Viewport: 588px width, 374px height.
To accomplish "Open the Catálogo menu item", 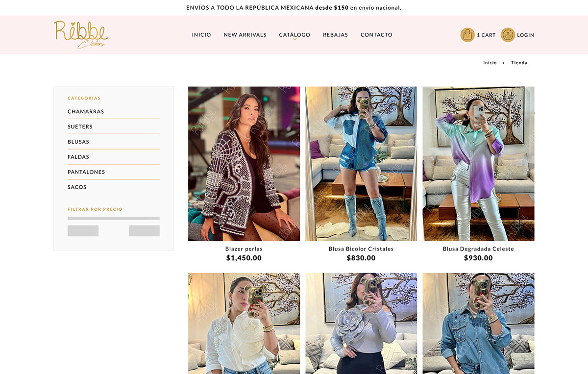I will pos(294,35).
